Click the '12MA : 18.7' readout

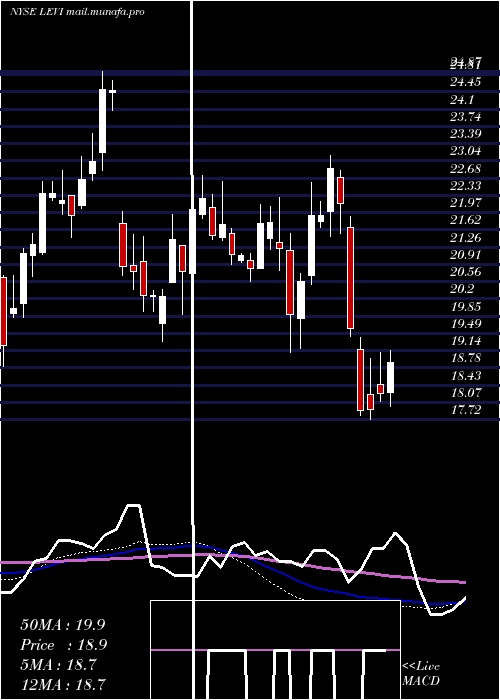point(62,685)
